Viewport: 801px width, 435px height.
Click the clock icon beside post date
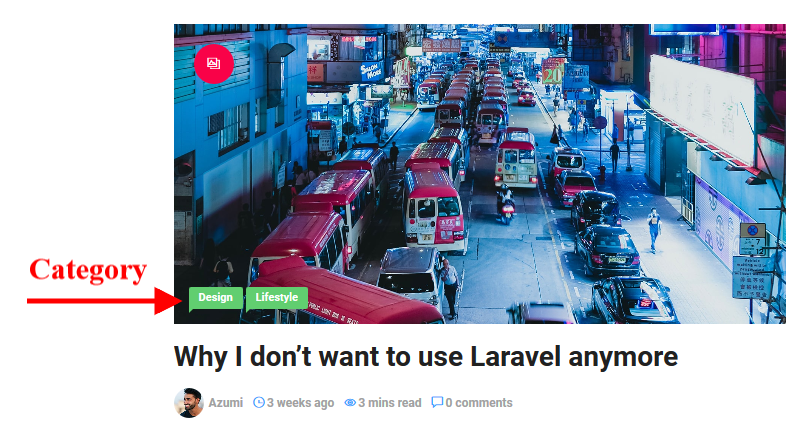click(x=259, y=402)
